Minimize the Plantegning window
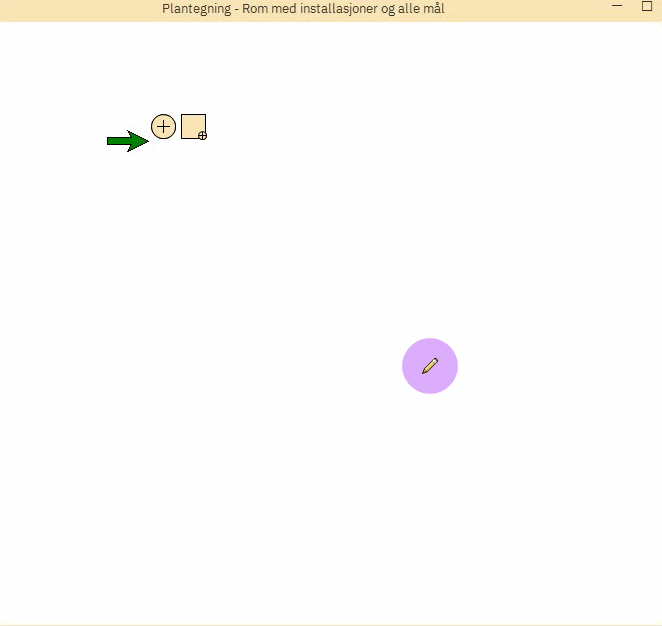The width and height of the screenshot is (662, 626). (617, 7)
